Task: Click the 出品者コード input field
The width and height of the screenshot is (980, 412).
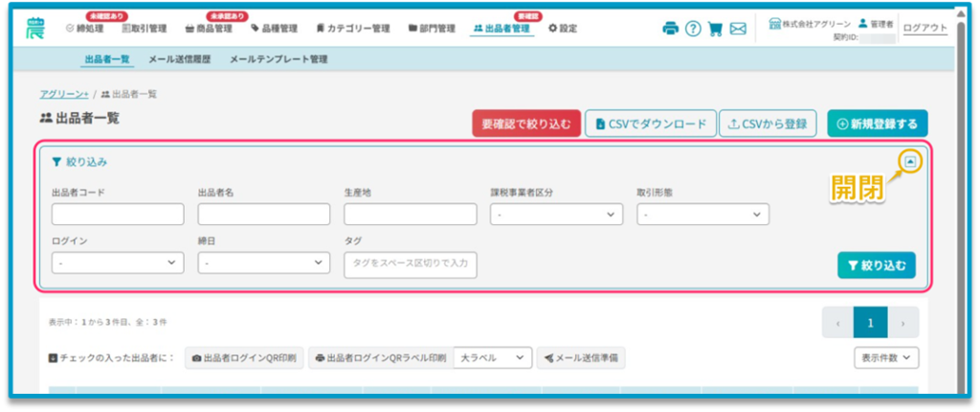Action: (118, 215)
